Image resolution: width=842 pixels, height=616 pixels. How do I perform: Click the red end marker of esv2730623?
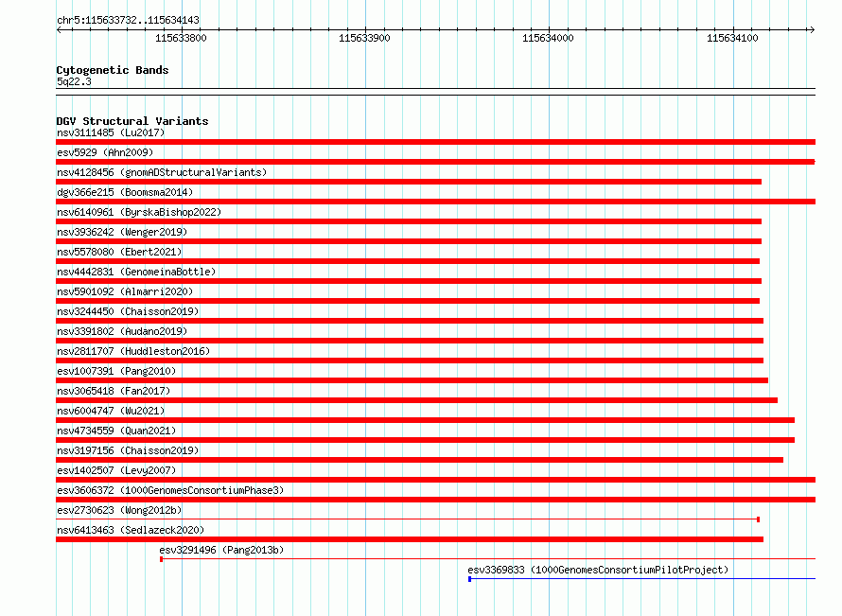[x=758, y=519]
